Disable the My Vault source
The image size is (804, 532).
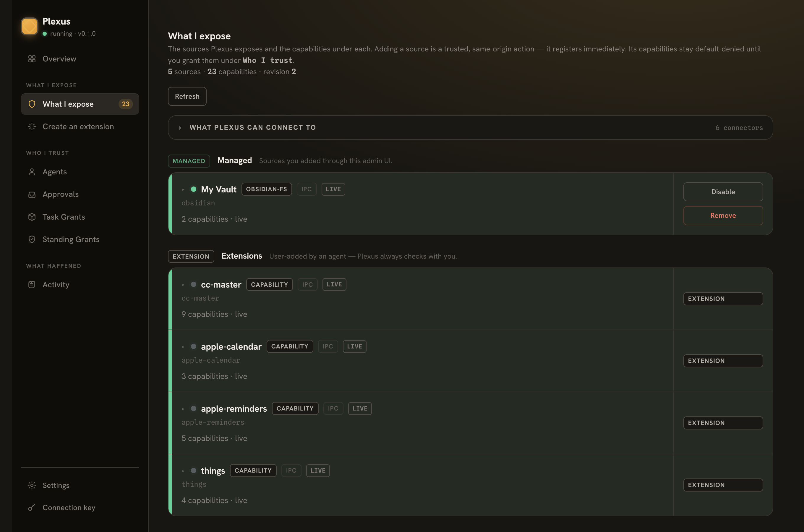click(723, 192)
